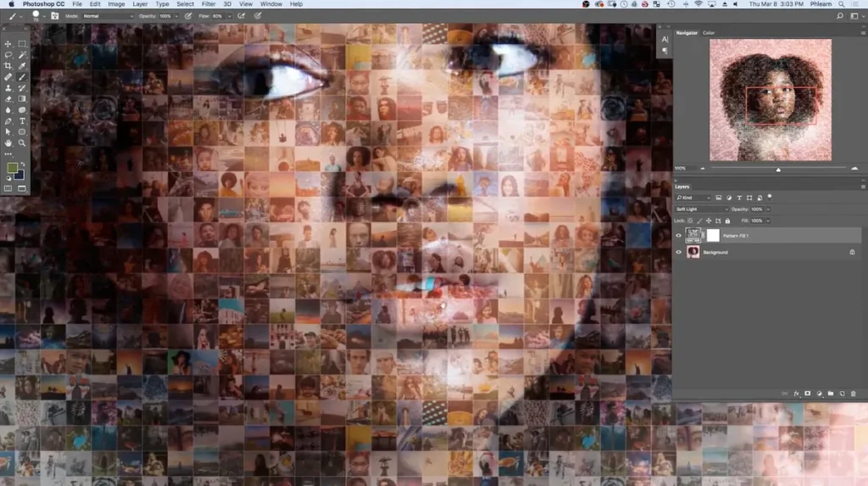Click the add layer style fx icon
The image size is (868, 486).
[797, 394]
